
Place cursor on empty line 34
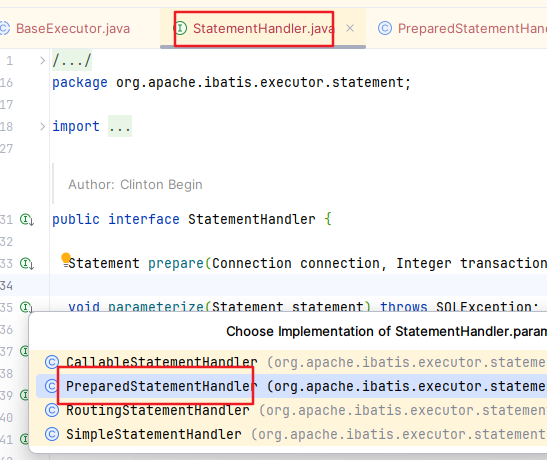298,285
